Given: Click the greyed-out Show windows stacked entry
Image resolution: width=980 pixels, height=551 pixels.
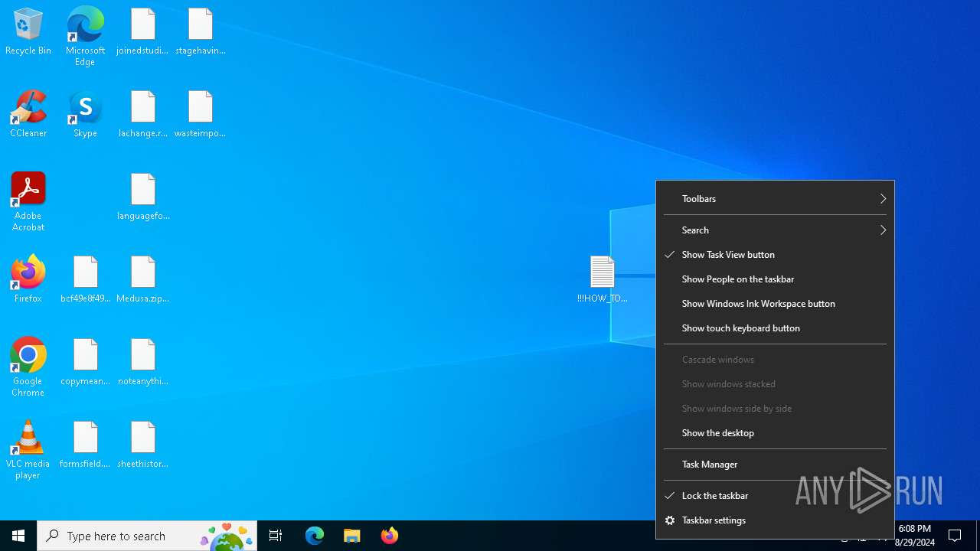Looking at the screenshot, I should [775, 384].
